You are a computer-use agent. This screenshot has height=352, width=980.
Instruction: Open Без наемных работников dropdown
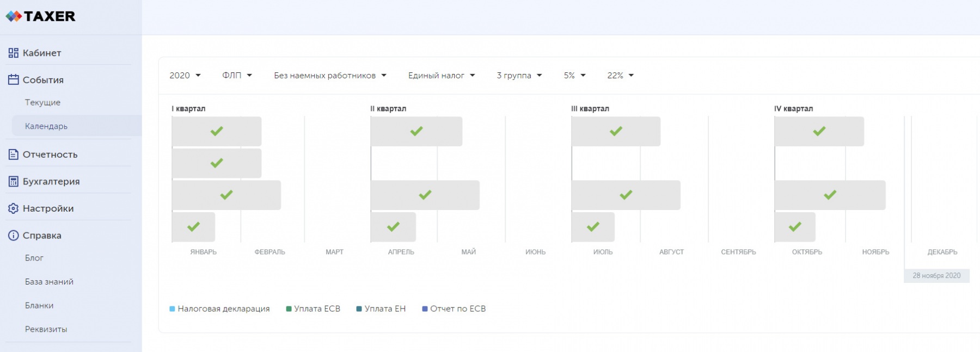[330, 76]
